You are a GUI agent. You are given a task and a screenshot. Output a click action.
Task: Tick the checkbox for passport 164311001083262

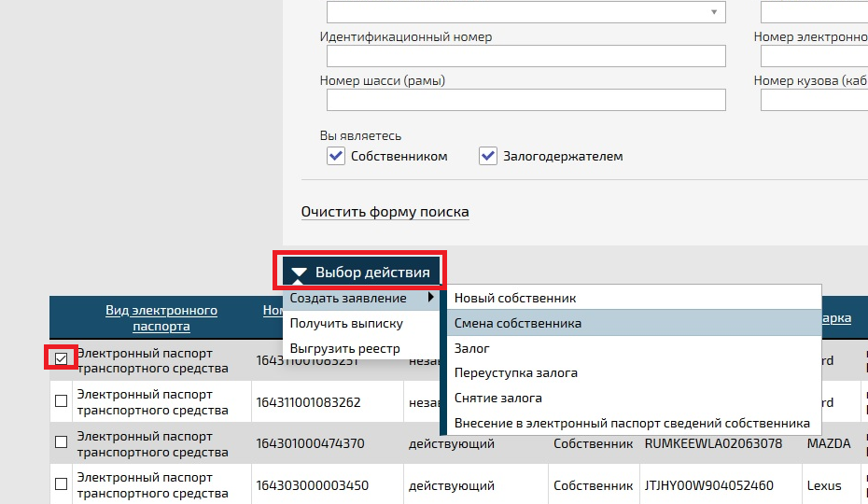pyautogui.click(x=61, y=400)
